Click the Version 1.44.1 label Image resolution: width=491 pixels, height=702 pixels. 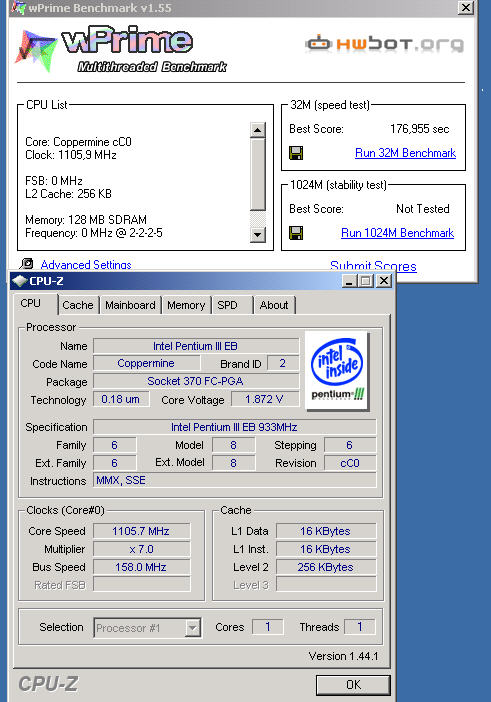click(343, 656)
